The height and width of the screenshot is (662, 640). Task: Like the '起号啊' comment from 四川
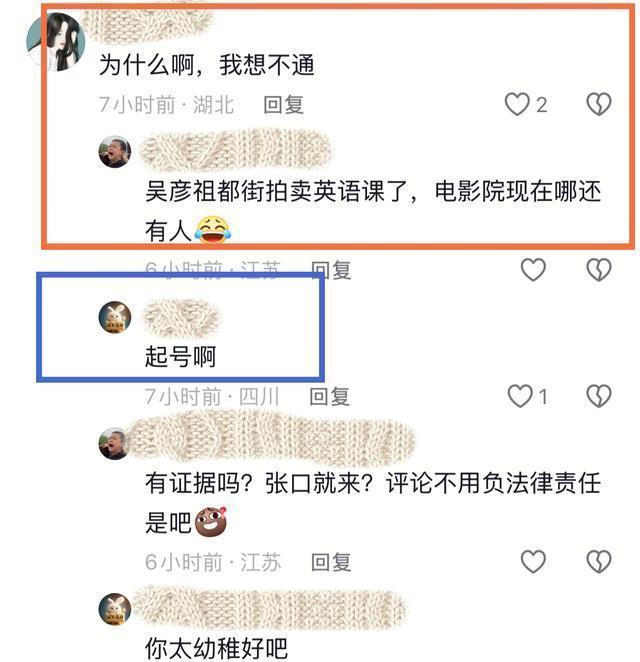coord(520,396)
